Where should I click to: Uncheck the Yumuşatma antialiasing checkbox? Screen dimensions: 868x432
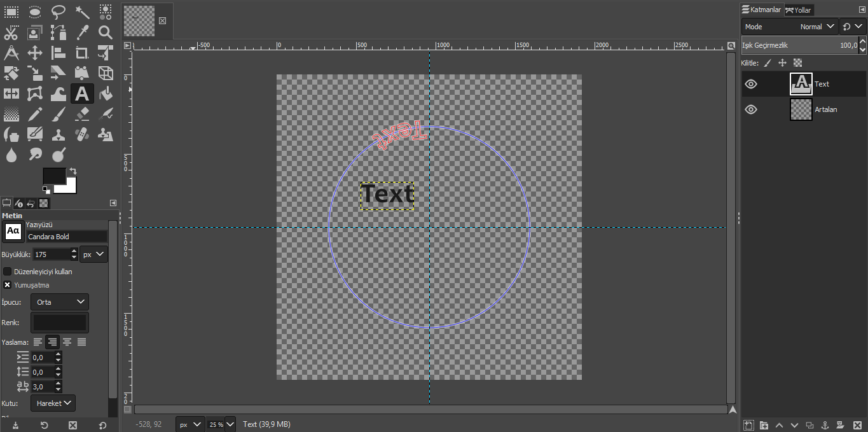pos(8,285)
